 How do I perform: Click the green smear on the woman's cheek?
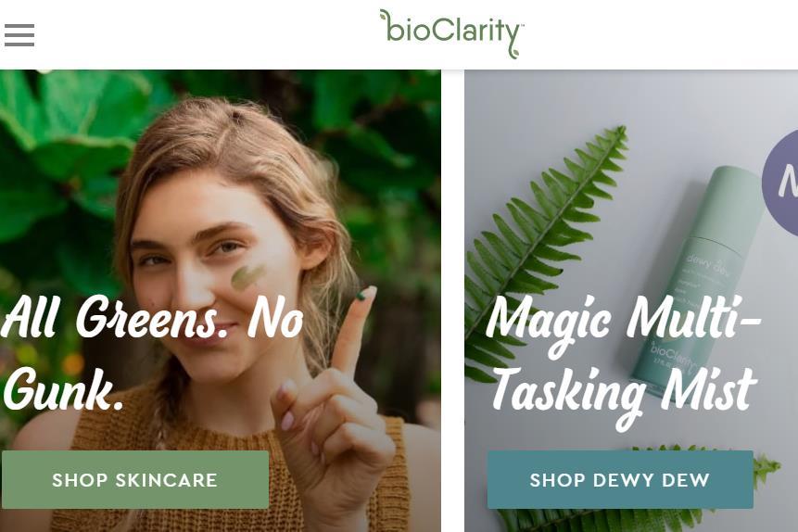[248, 275]
